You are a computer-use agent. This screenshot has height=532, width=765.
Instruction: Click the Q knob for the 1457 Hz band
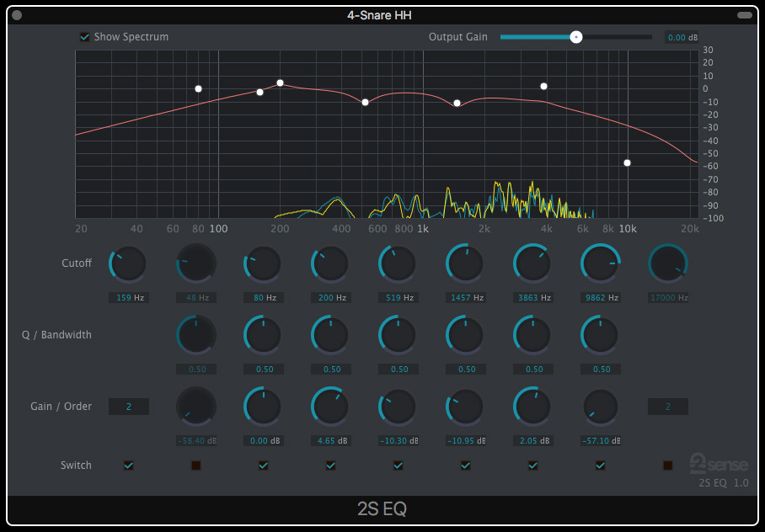coord(465,335)
